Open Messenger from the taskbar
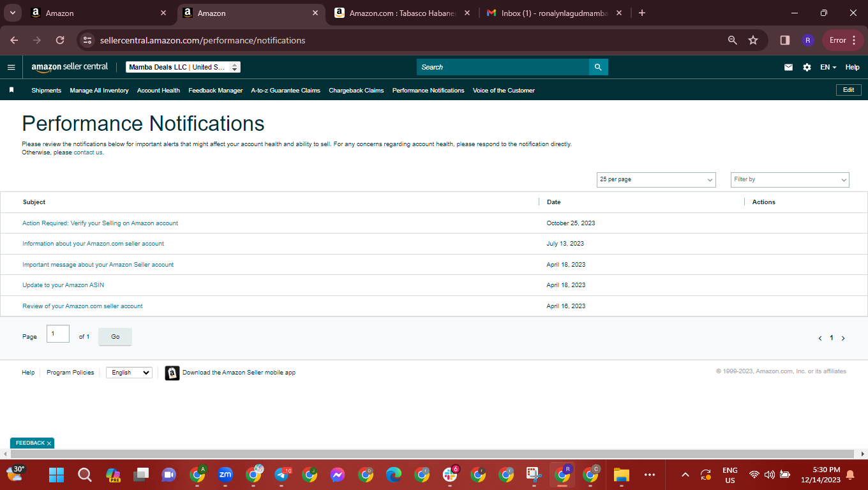 338,475
